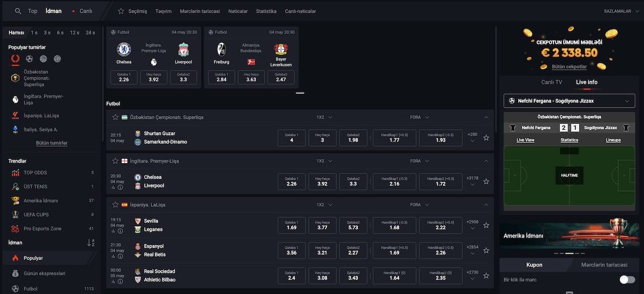Image resolution: width=644 pixels, height=294 pixels.
Task: Collapse the İspaniya LaLiqa section
Action: 486,205
